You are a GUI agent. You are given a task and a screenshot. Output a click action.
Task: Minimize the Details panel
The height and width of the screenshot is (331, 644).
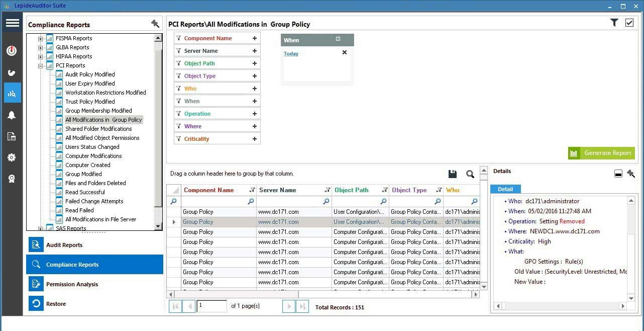(x=618, y=174)
